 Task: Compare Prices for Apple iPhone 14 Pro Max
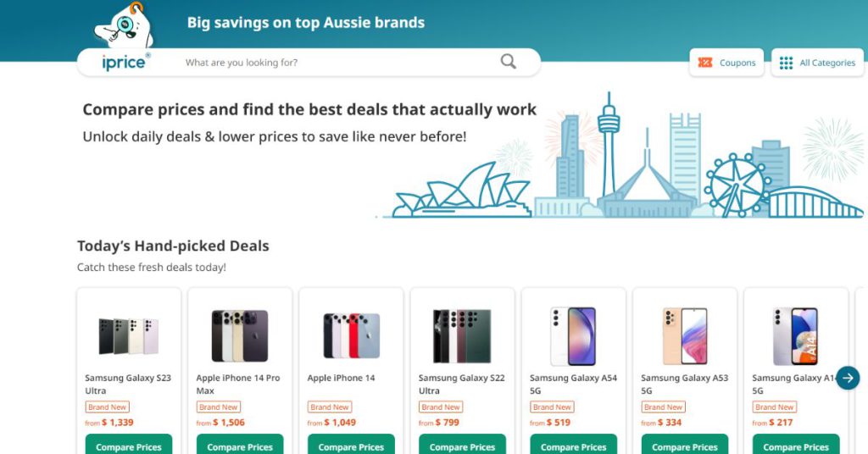point(240,446)
